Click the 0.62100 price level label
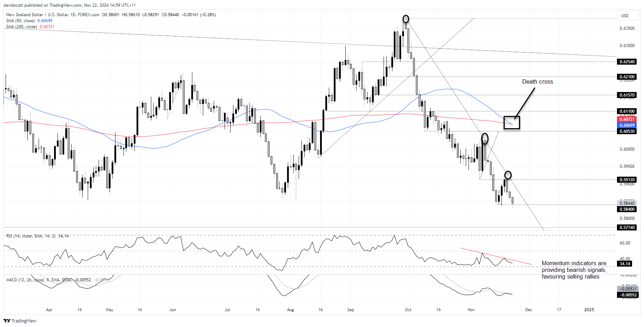Image resolution: width=644 pixels, height=327 pixels. click(x=626, y=77)
